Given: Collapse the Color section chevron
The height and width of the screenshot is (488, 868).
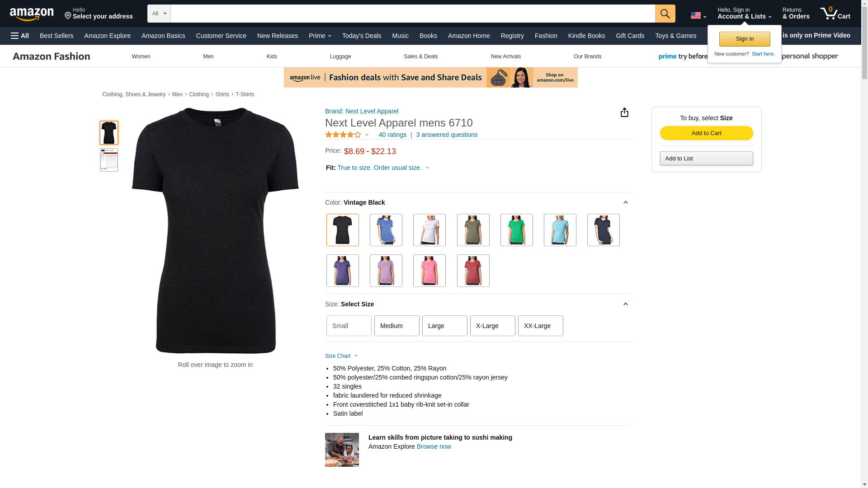Looking at the screenshot, I should 625,202.
